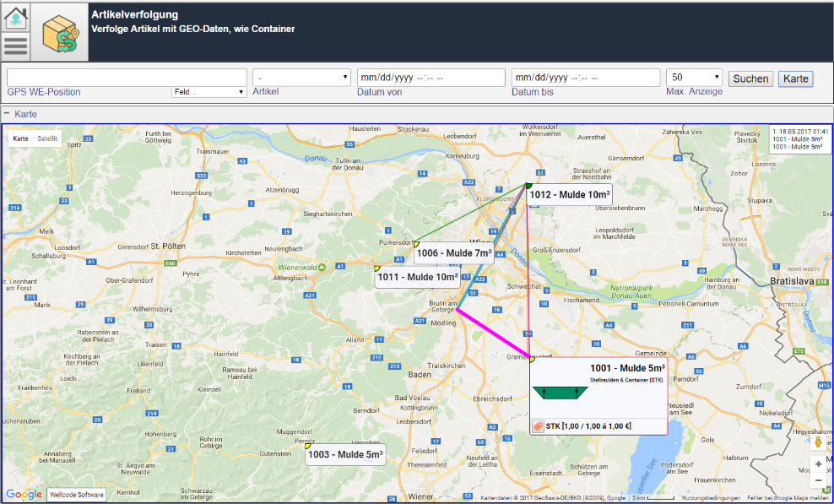Image resolution: width=834 pixels, height=504 pixels.
Task: Click the green container image thumbnail
Action: tap(560, 393)
